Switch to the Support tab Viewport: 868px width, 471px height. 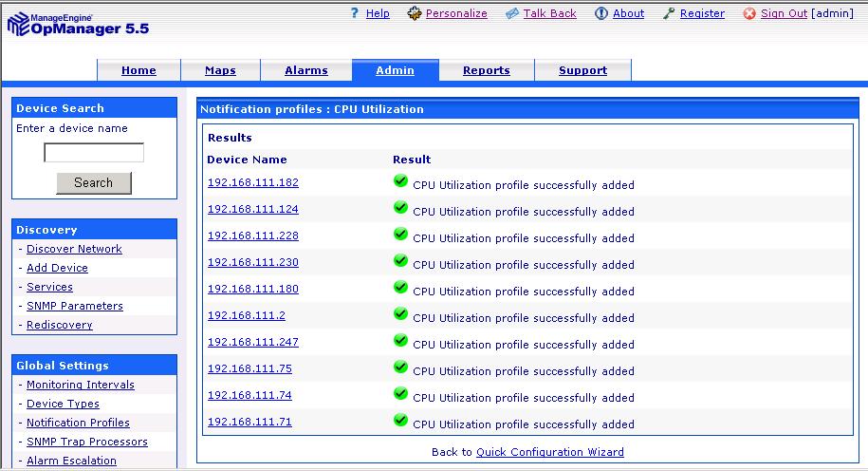pos(582,70)
